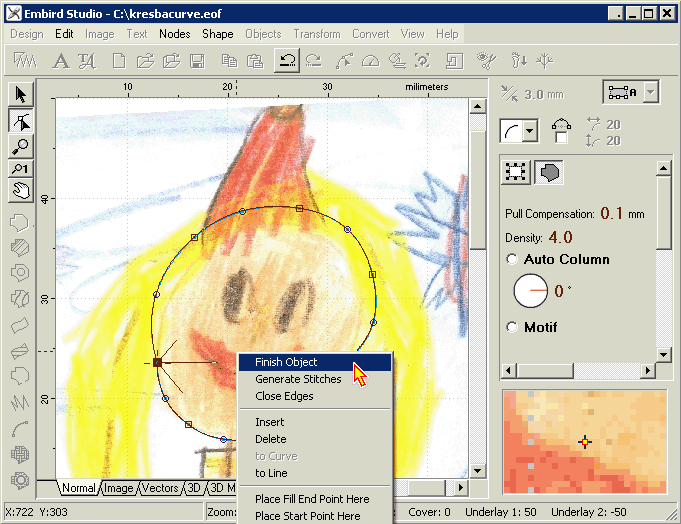Click the zoom 1:1 tool
The height and width of the screenshot is (524, 681).
(x=20, y=169)
